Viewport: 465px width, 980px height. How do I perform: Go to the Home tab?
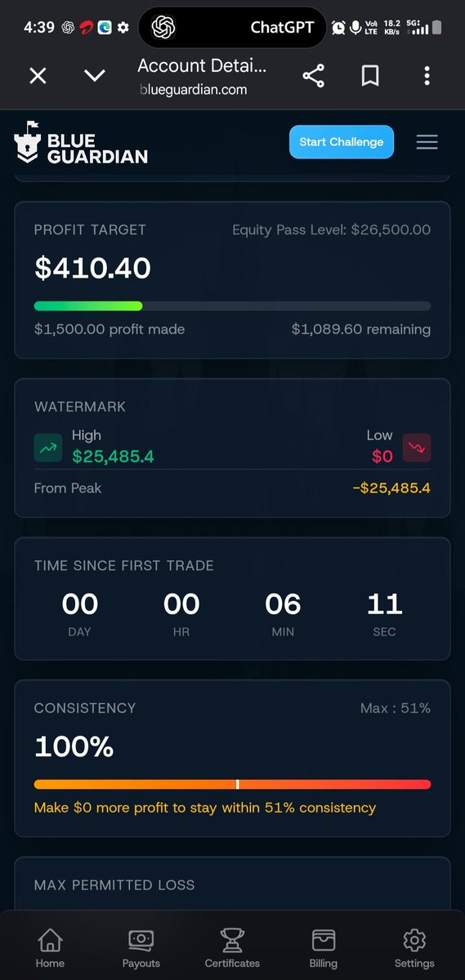point(50,948)
